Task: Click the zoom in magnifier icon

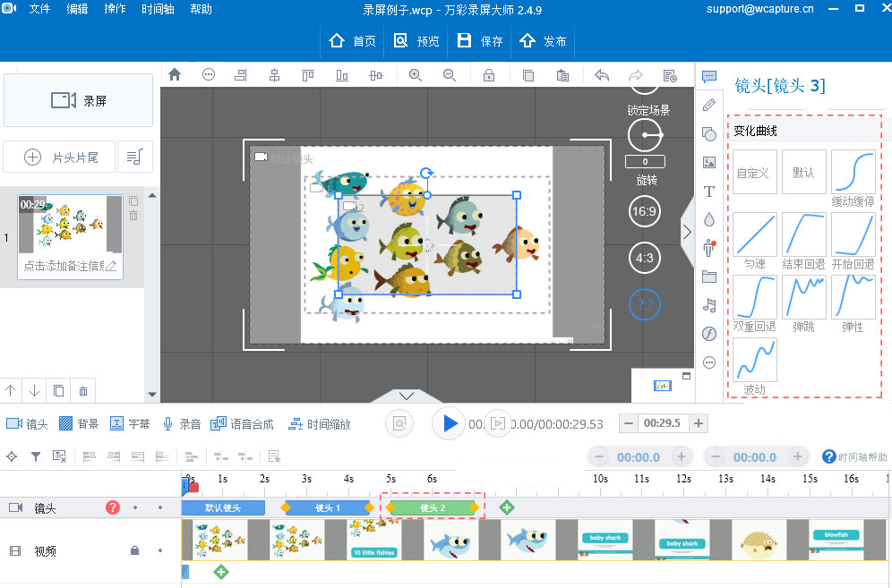Action: click(x=416, y=75)
